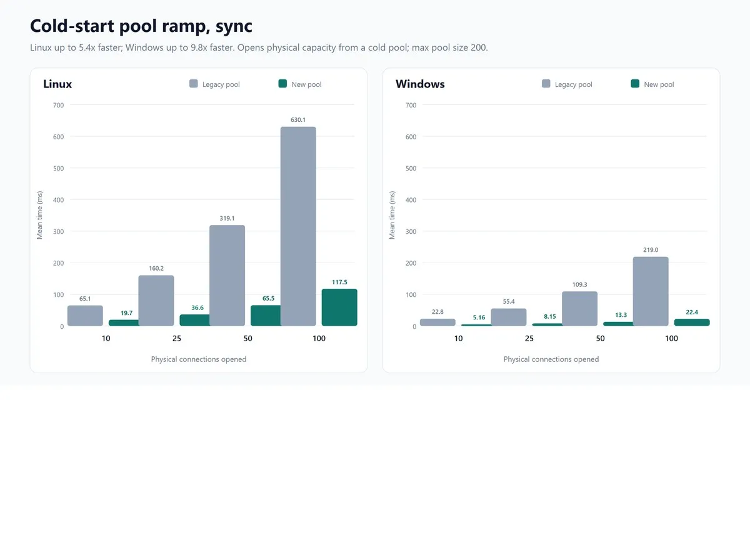Click the 19.7 value label
750x560 pixels.
click(126, 312)
